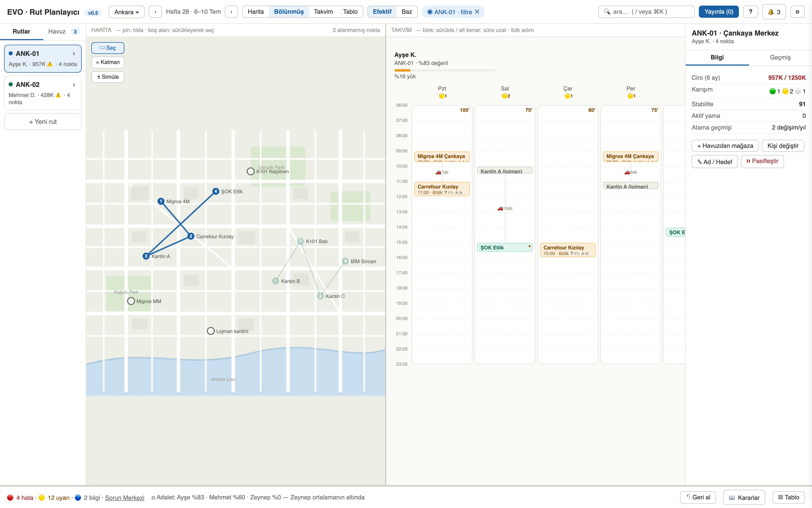812x508 pixels.
Task: Select faded pin Kantin B
Action: click(276, 281)
